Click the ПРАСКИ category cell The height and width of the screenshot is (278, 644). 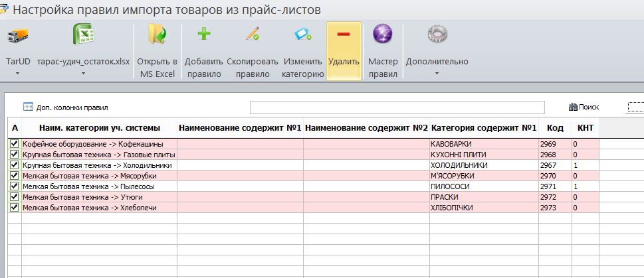pos(484,197)
